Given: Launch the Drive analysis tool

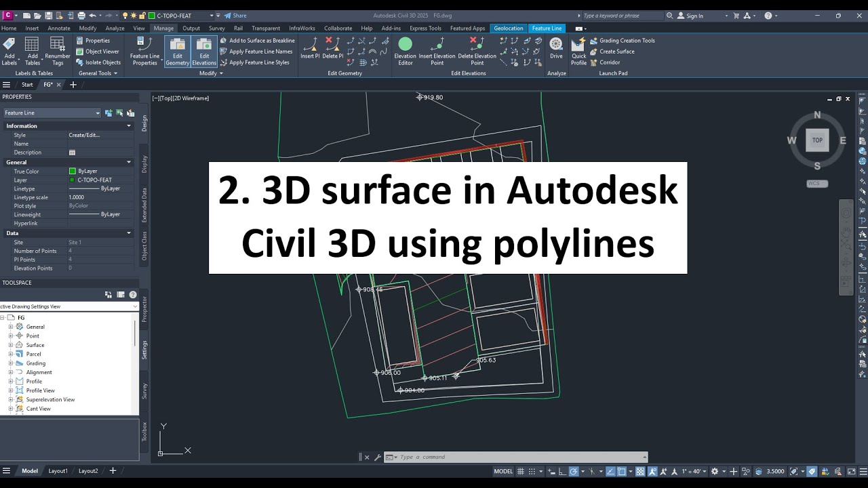Looking at the screenshot, I should point(556,47).
